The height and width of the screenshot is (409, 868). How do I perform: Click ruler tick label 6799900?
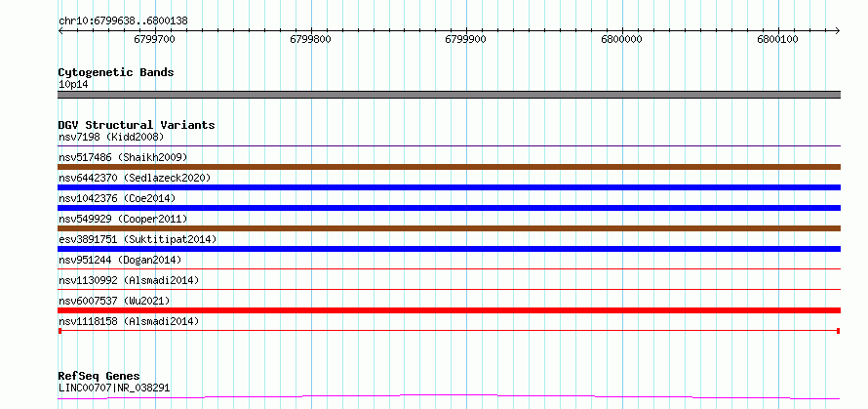466,39
